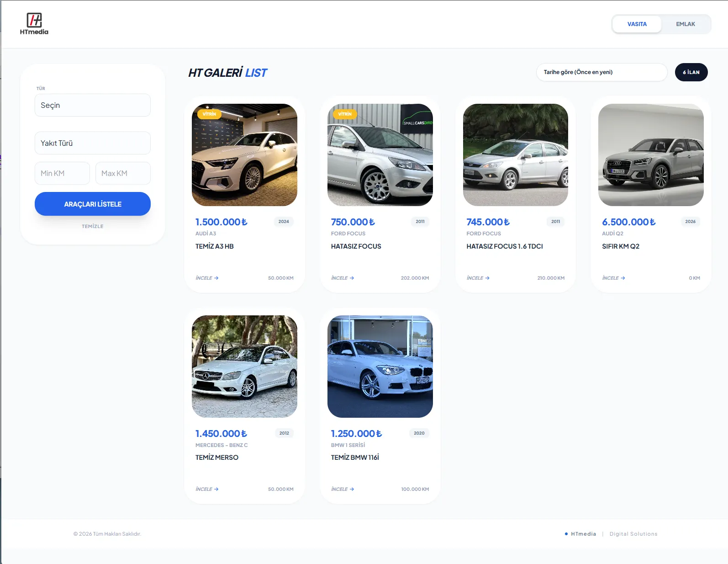Clear filters with the TEMİZLE link
Image resolution: width=728 pixels, height=564 pixels.
93,226
